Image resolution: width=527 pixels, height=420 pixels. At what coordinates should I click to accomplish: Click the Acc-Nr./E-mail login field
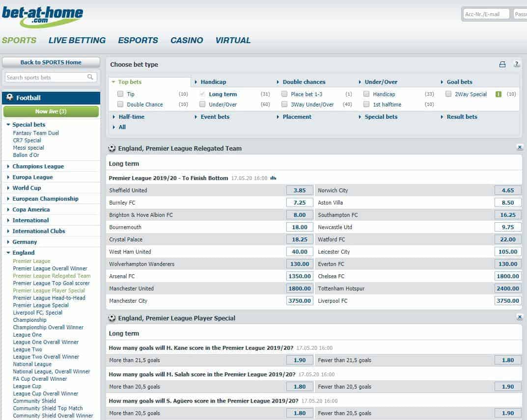coord(486,14)
